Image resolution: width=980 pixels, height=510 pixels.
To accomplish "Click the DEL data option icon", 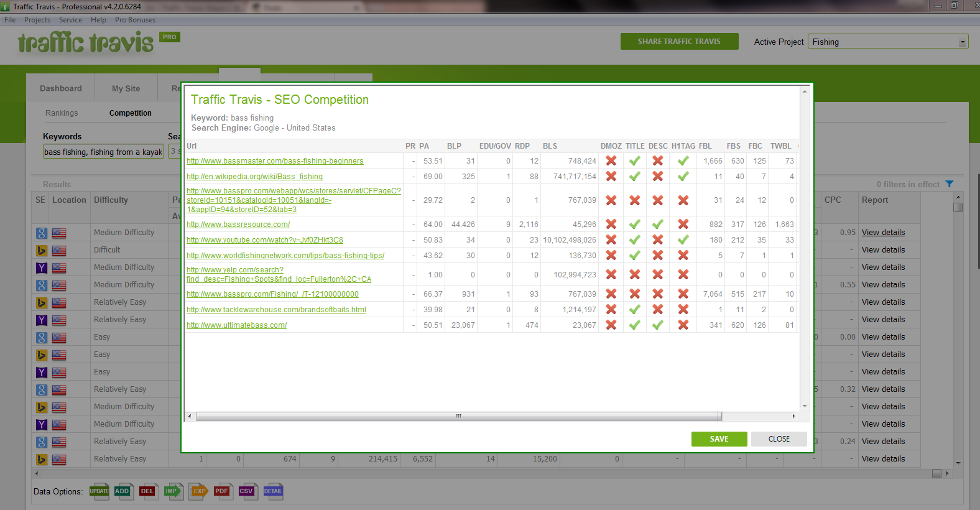I will tap(148, 491).
